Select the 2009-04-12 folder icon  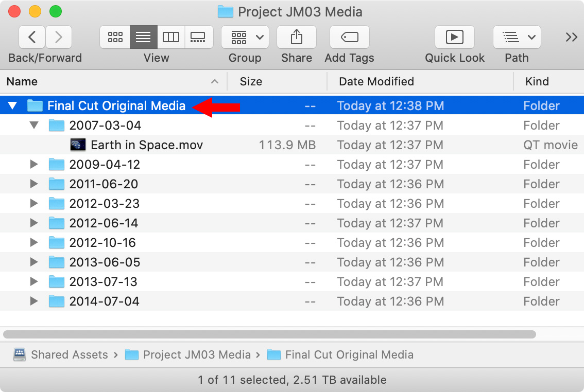pos(57,164)
